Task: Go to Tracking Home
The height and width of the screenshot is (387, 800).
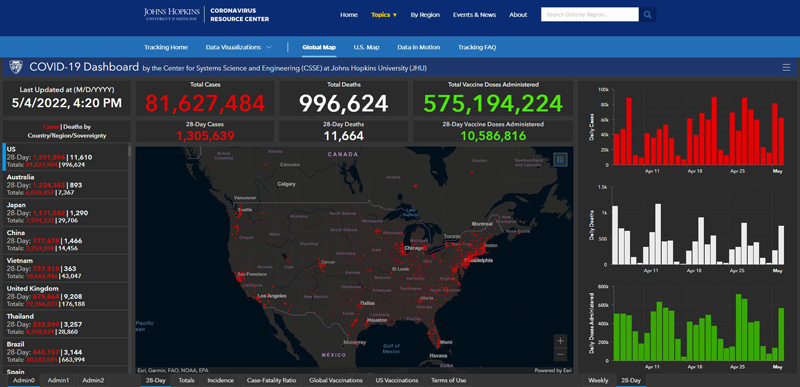Action: coord(166,47)
